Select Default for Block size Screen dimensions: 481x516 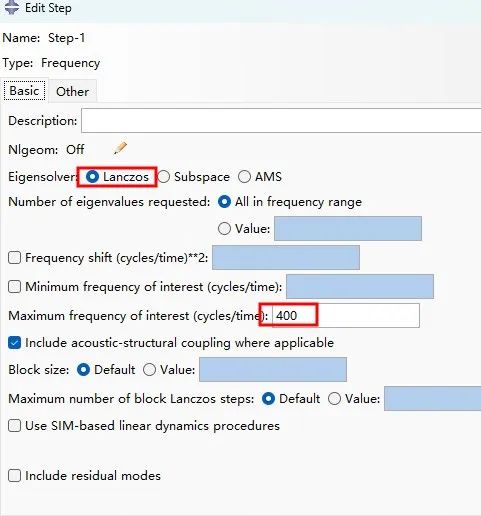coord(83,370)
